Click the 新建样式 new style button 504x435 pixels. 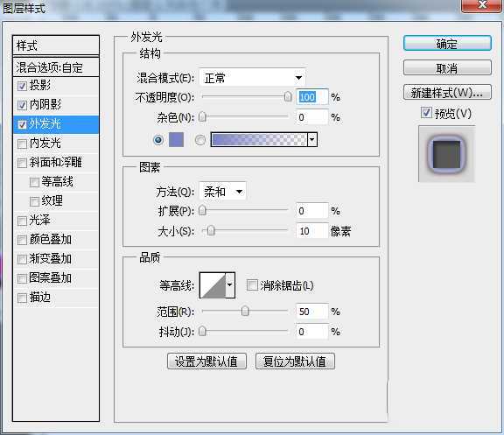pyautogui.click(x=447, y=93)
